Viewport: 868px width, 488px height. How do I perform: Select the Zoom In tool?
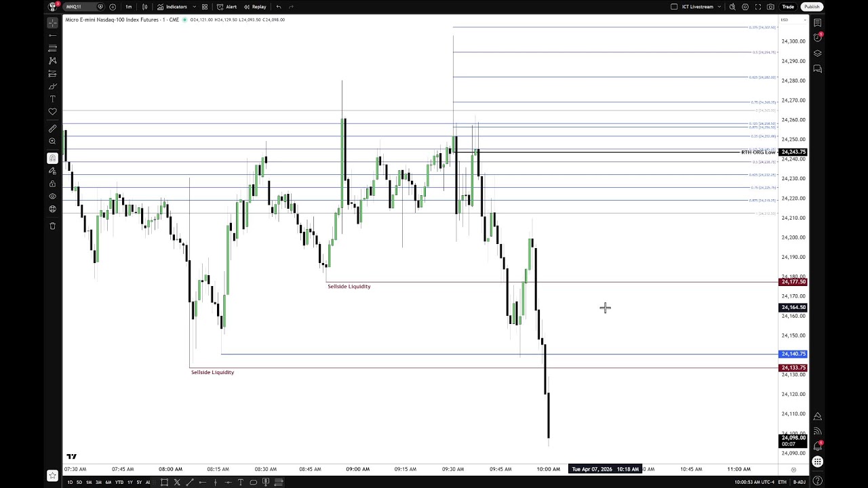coord(52,141)
